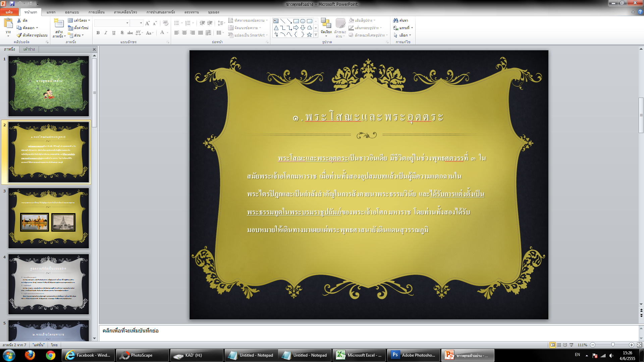This screenshot has height=362, width=644.
Task: Open the font name dropdown
Action: click(127, 23)
